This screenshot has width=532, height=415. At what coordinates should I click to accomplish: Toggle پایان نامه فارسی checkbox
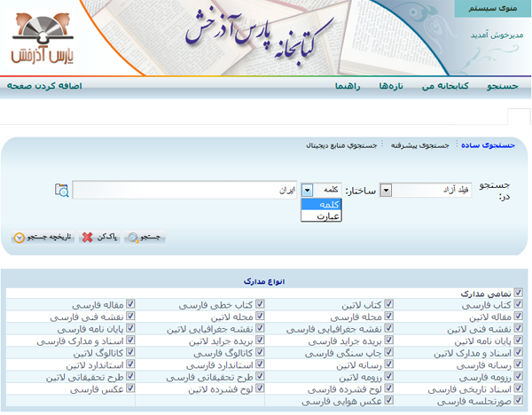(x=130, y=328)
